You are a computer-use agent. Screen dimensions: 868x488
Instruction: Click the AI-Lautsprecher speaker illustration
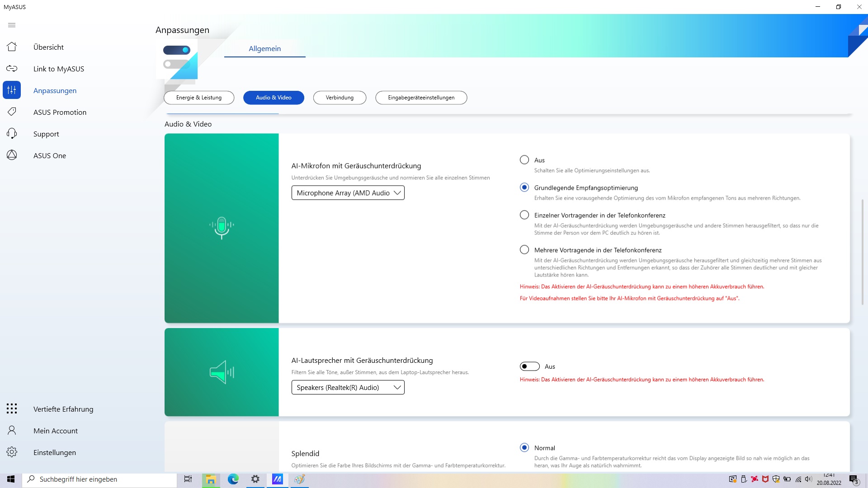point(222,372)
